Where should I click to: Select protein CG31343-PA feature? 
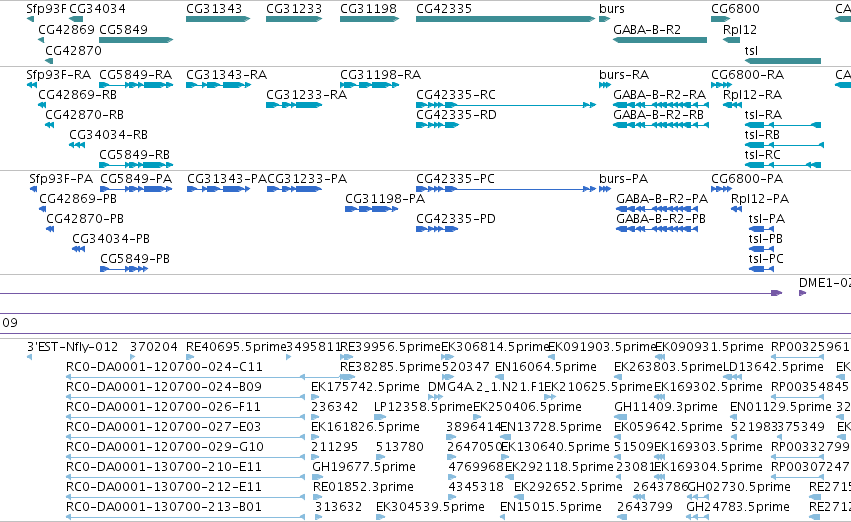(x=219, y=189)
